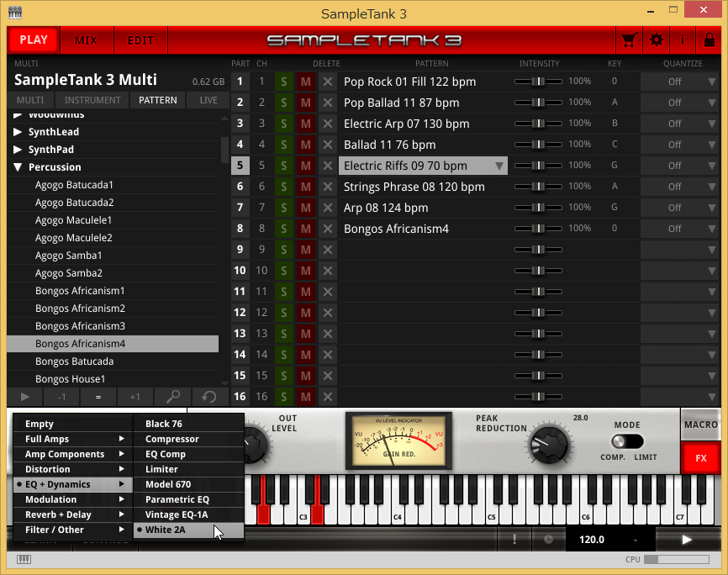Viewport: 728px width, 575px height.
Task: Switch to the MIX tab
Action: (x=86, y=40)
